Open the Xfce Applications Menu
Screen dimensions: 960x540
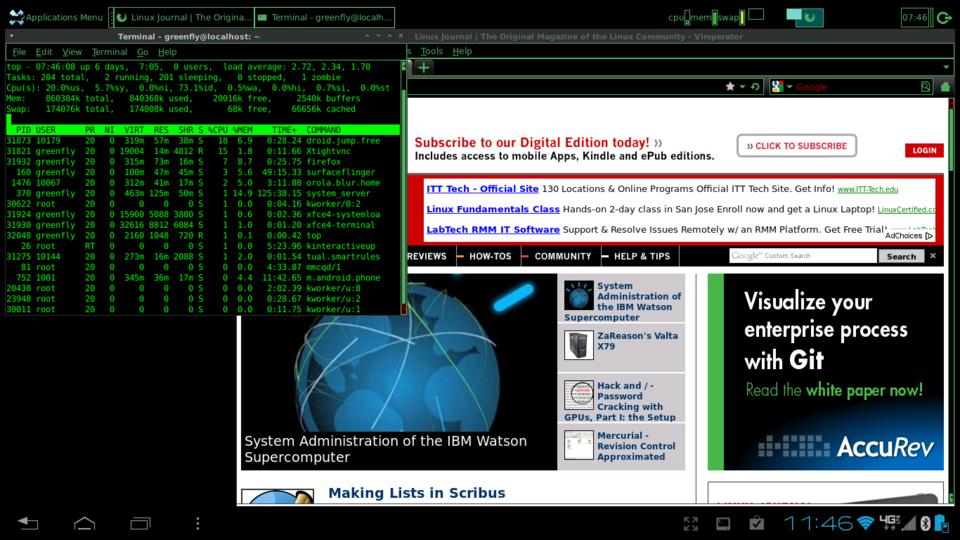click(55, 17)
